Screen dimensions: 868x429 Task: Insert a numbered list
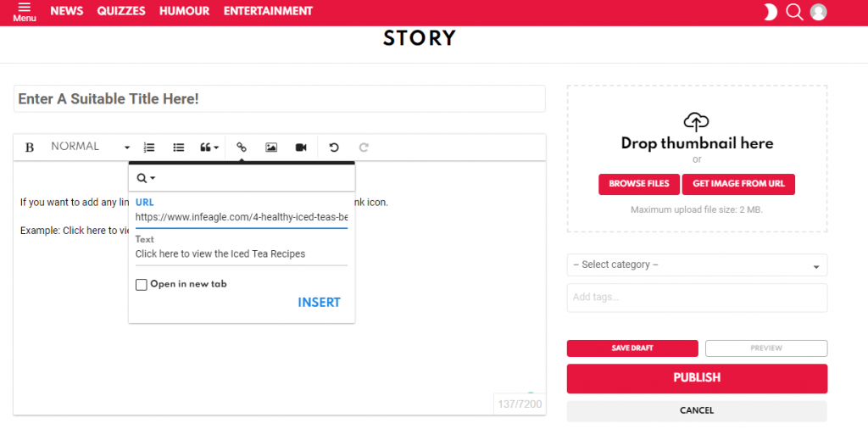149,148
